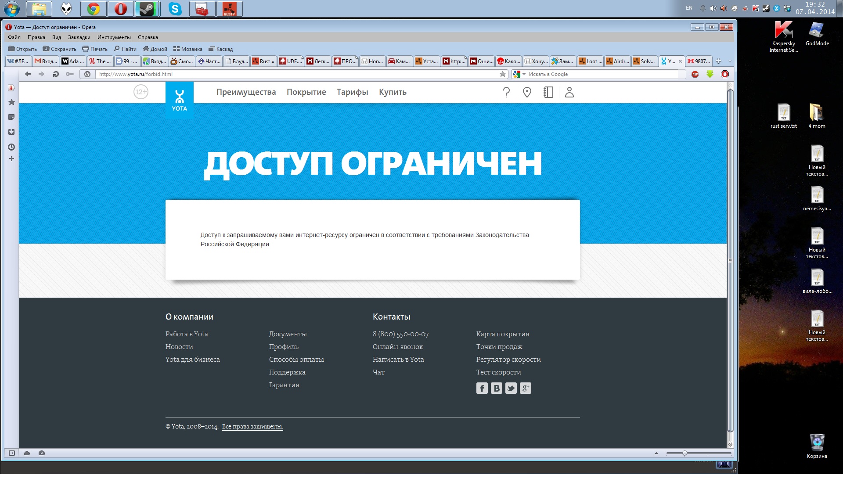Click the notebook icon in Yota header
843x504 pixels.
[548, 92]
